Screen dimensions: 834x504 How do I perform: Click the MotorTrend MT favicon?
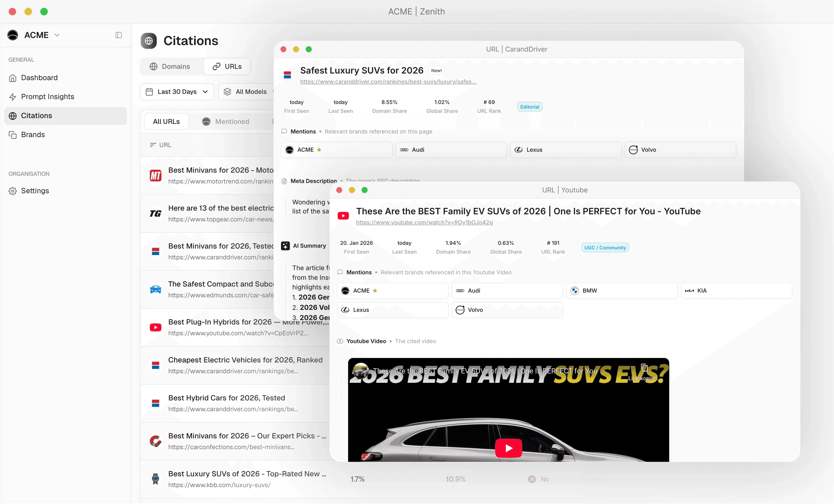155,176
